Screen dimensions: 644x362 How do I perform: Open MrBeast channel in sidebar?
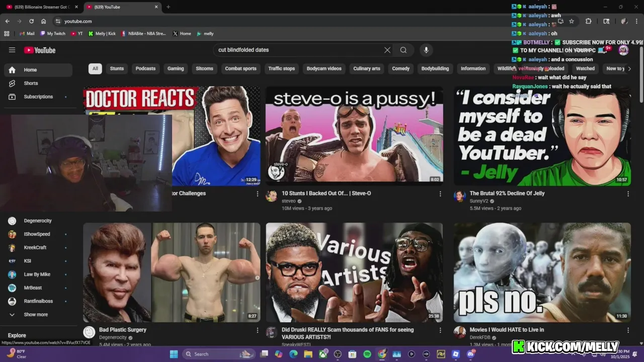point(38,288)
